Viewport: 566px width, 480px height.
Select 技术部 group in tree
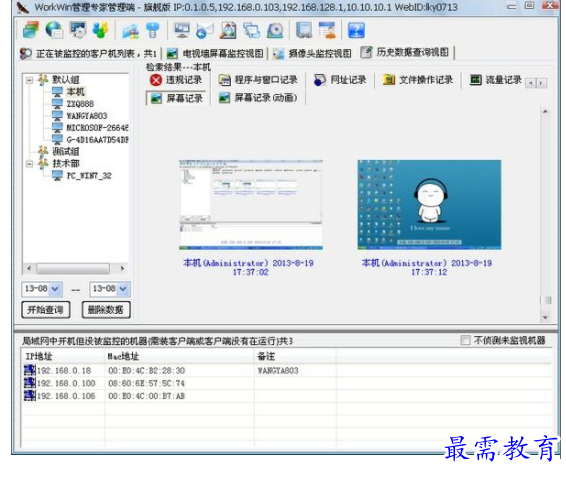pos(66,163)
